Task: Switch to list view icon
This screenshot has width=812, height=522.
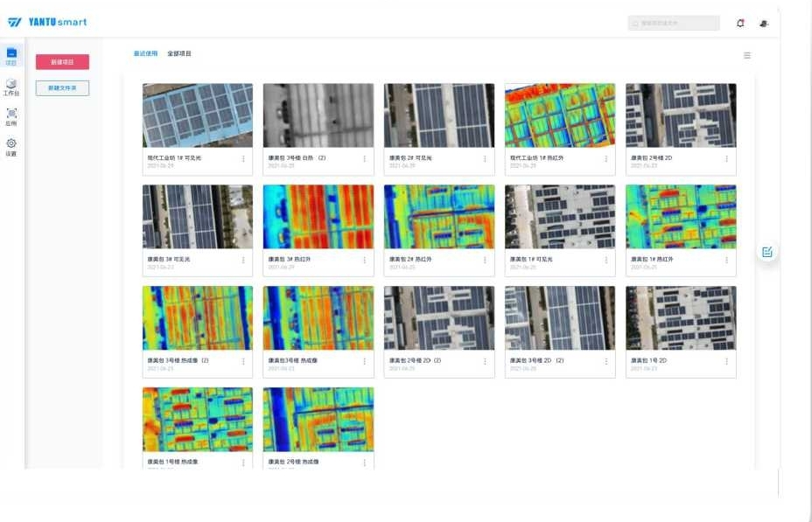Action: pyautogui.click(x=747, y=55)
